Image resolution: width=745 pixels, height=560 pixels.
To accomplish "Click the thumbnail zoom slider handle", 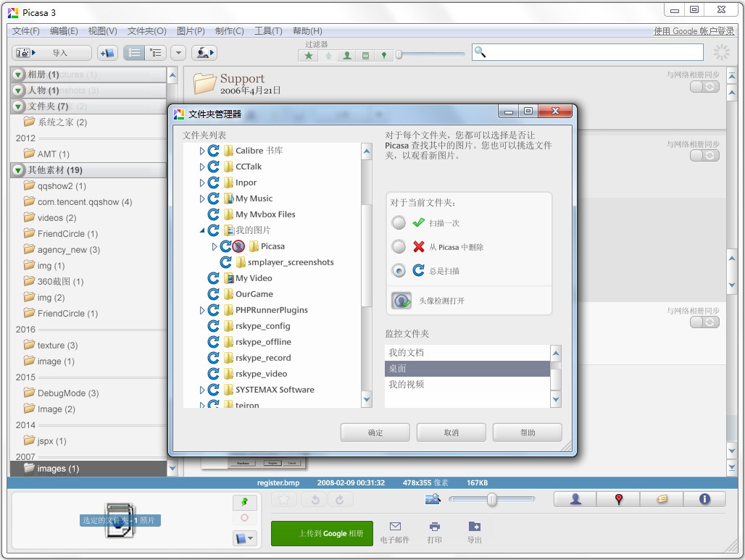I will point(492,499).
